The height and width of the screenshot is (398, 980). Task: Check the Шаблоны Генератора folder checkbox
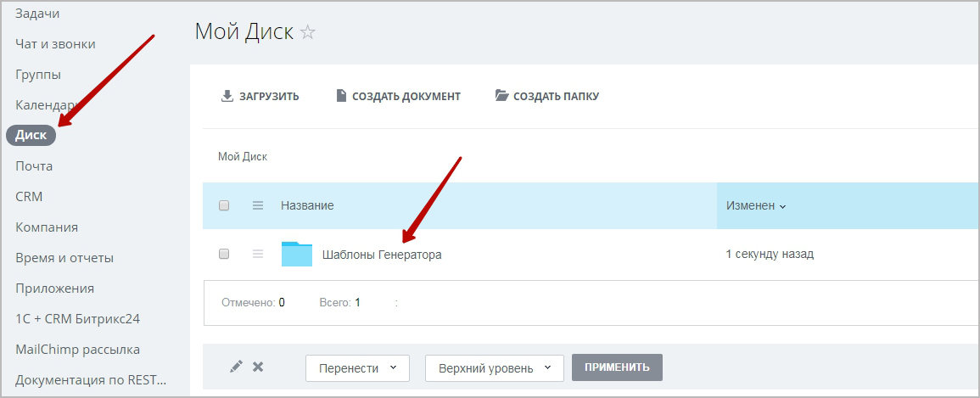pyautogui.click(x=224, y=255)
